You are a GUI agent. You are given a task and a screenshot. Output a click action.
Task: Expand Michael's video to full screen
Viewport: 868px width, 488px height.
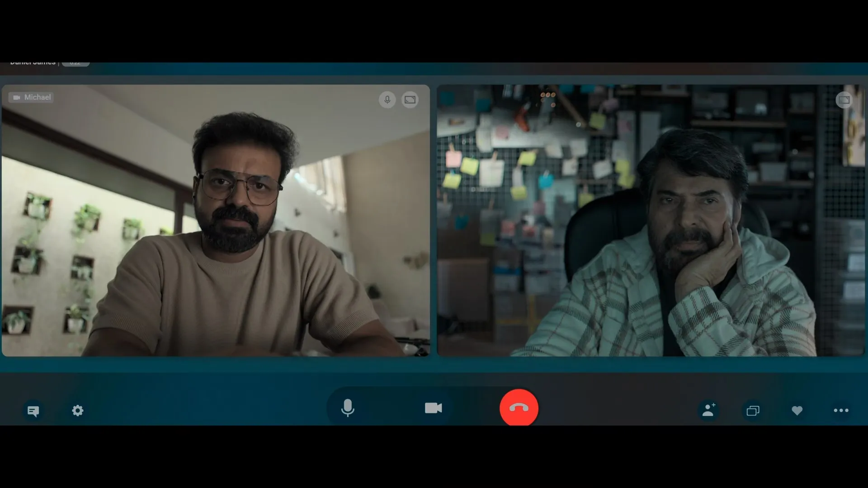click(410, 99)
